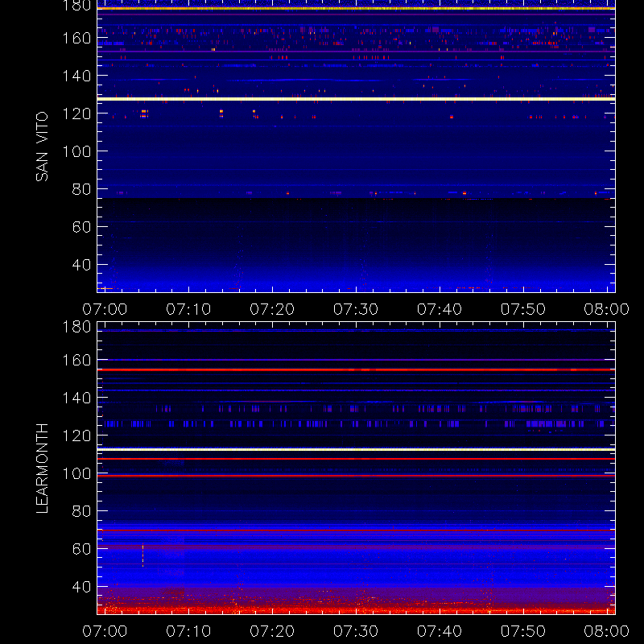The width and height of the screenshot is (644, 644).
Task: Click 07:20 time label under Learmonth plot
Action: pyautogui.click(x=272, y=631)
